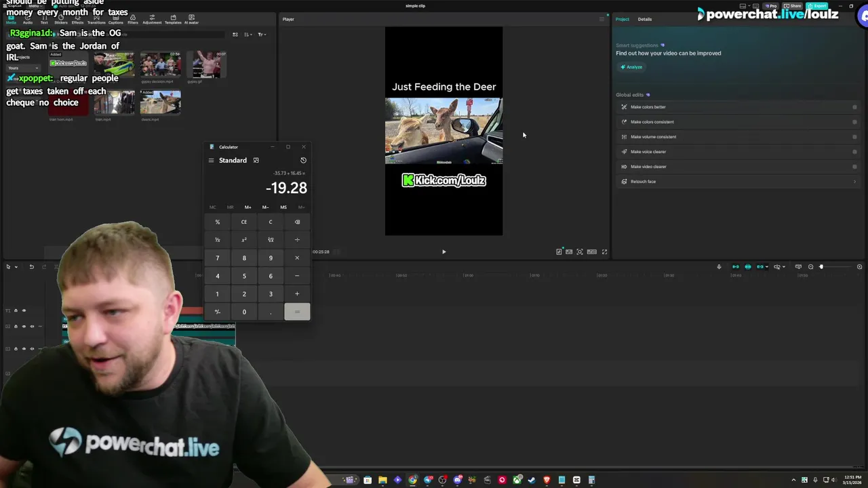The image size is (868, 488).
Task: Click the Calculator MS memory store button
Action: pyautogui.click(x=283, y=207)
